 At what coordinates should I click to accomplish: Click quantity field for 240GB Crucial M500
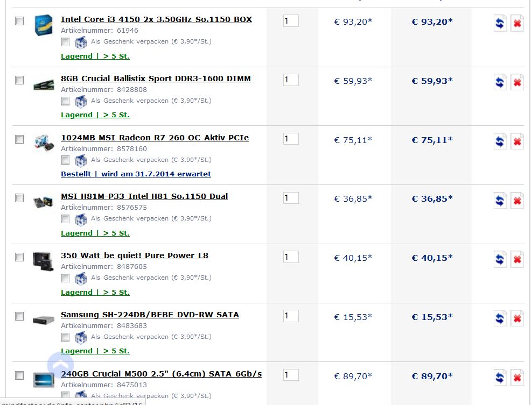291,375
